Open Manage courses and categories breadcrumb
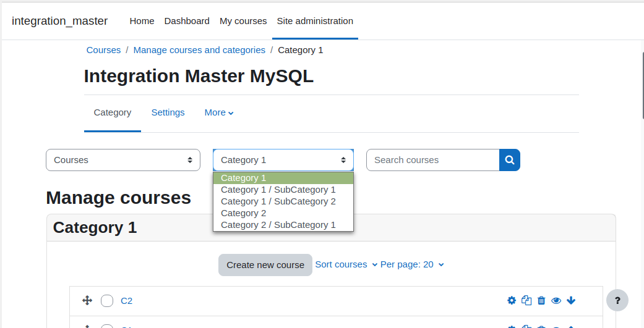The height and width of the screenshot is (328, 644). 199,50
